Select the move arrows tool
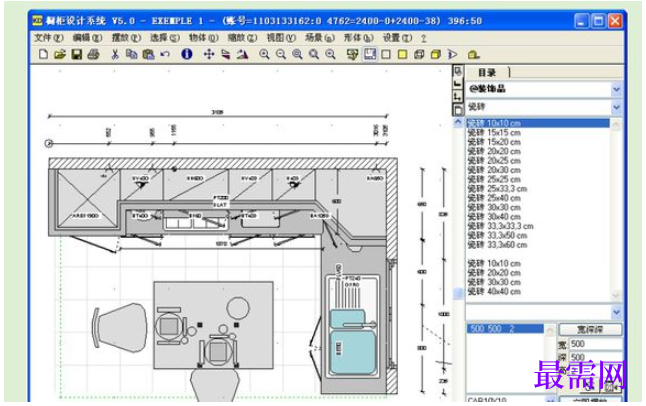The image size is (646, 406). (x=209, y=54)
